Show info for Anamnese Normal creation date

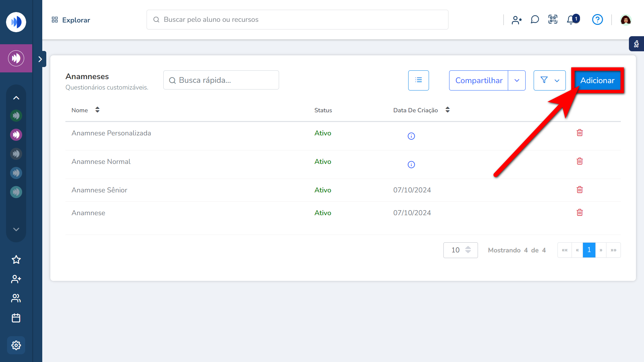pos(411,165)
